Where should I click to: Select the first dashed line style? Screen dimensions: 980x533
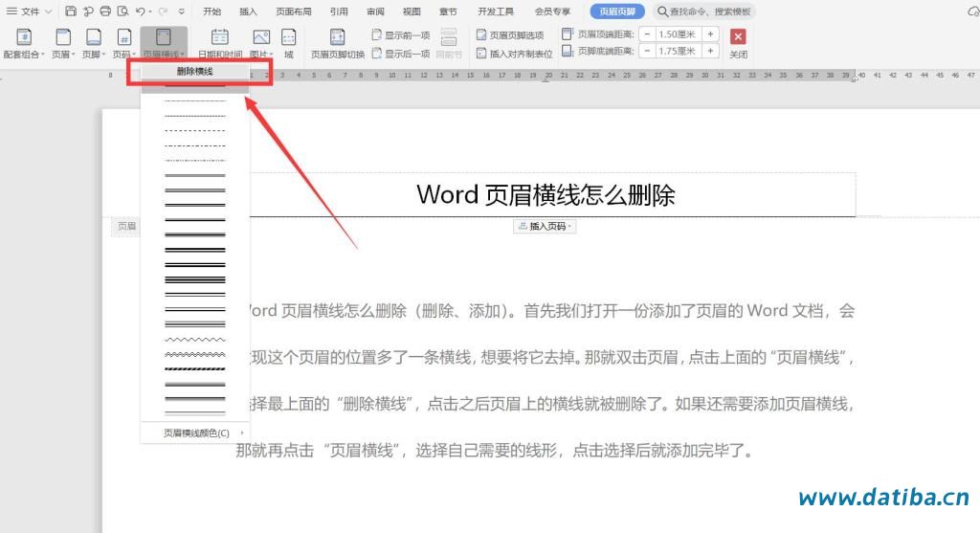(x=195, y=100)
